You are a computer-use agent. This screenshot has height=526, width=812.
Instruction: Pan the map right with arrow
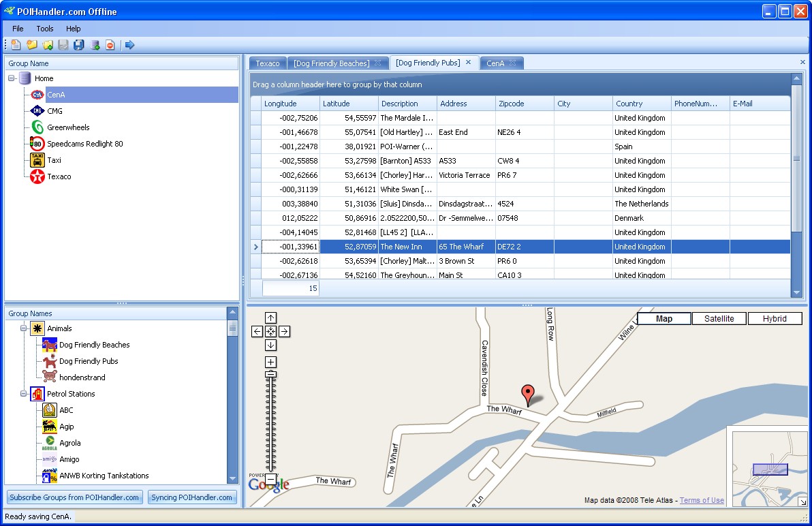point(284,331)
